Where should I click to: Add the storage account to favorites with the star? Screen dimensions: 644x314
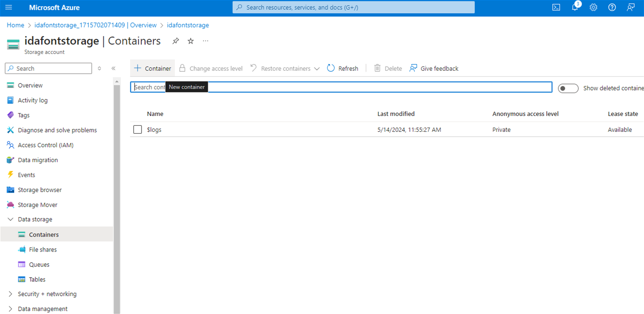click(x=191, y=41)
